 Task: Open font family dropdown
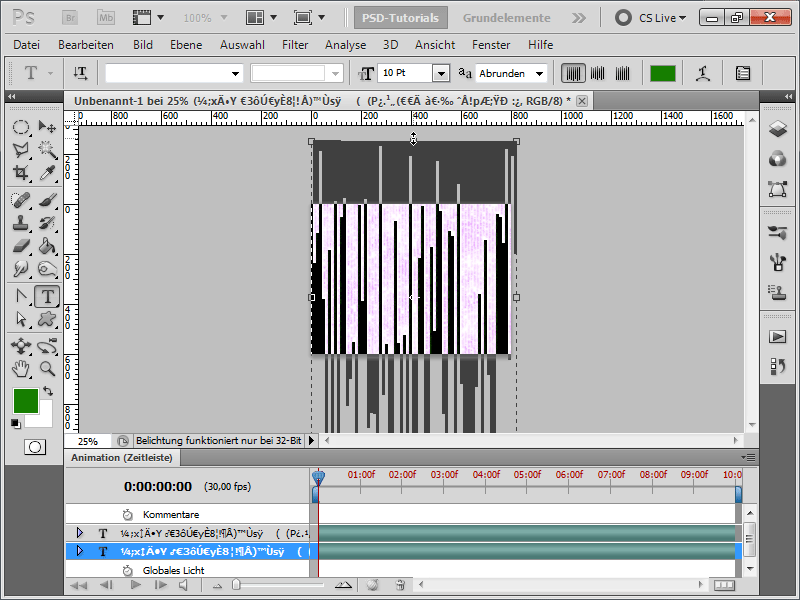(x=235, y=73)
